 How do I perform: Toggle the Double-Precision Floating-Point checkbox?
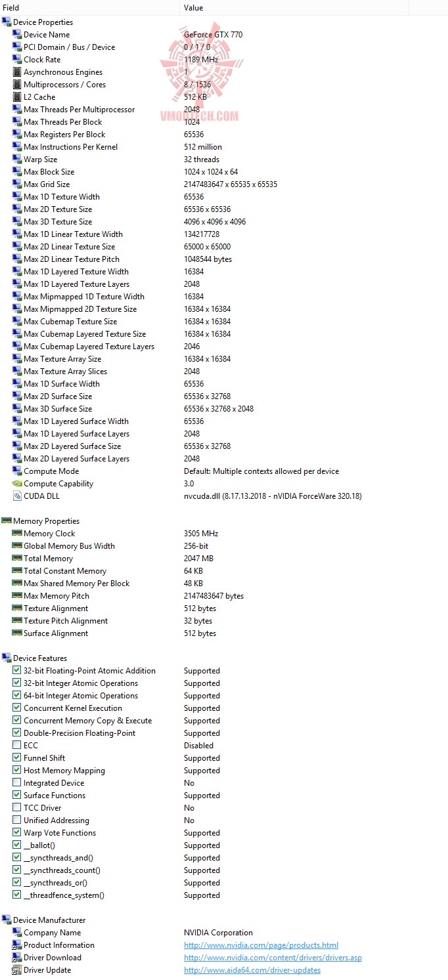(x=16, y=733)
